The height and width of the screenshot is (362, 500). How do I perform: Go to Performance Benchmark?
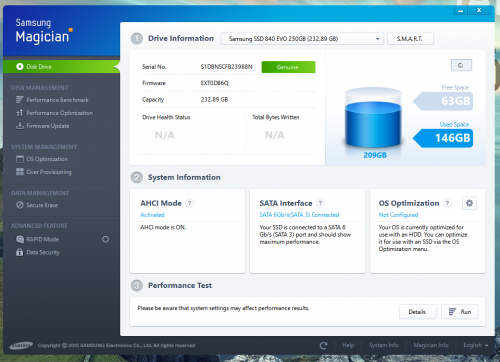57,100
